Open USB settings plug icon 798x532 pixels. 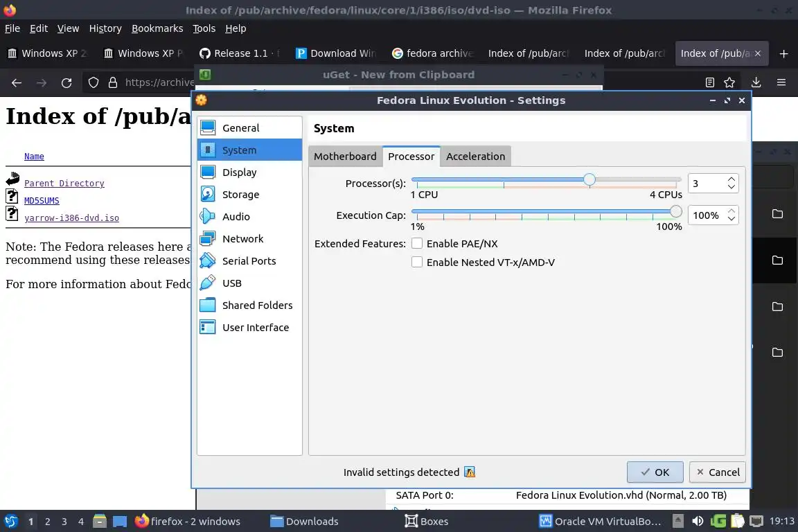pyautogui.click(x=208, y=283)
